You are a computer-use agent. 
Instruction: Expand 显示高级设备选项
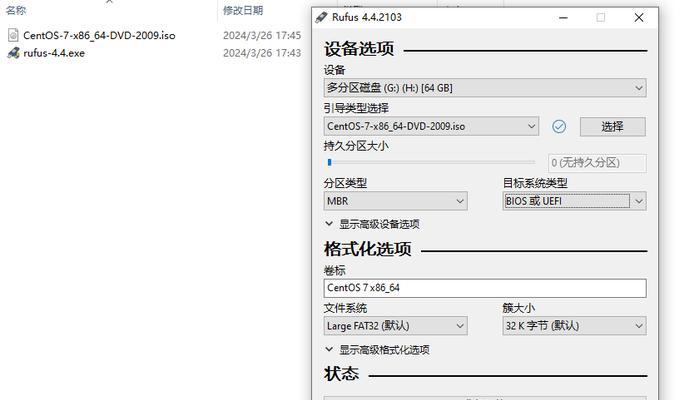pyautogui.click(x=372, y=224)
